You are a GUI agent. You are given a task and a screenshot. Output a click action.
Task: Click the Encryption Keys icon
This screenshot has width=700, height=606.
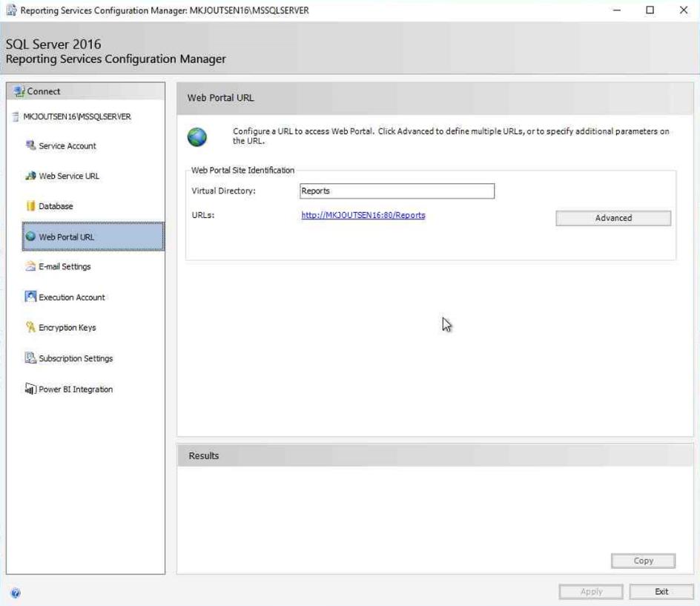30,327
